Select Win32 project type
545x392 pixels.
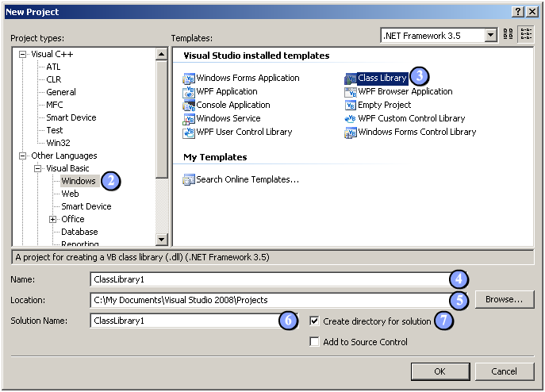[x=58, y=143]
